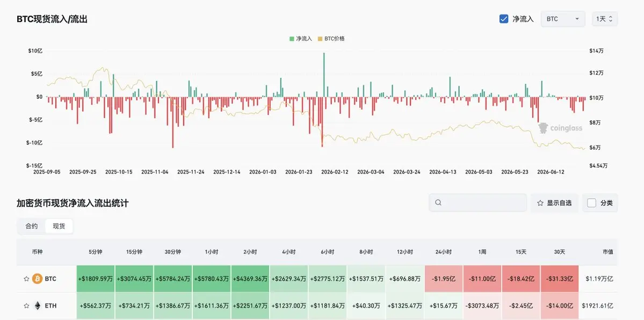
Task: Select the 现货 tab
Action: click(x=59, y=227)
